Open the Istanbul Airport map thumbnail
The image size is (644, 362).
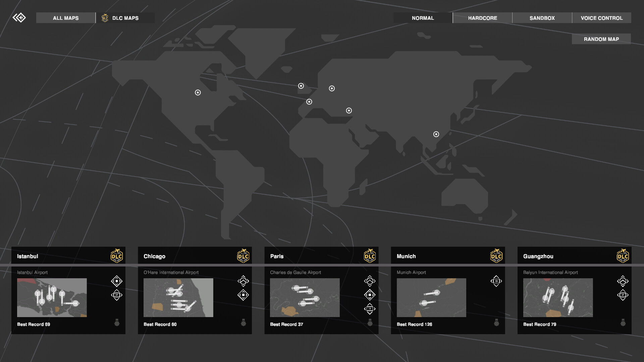click(x=52, y=298)
